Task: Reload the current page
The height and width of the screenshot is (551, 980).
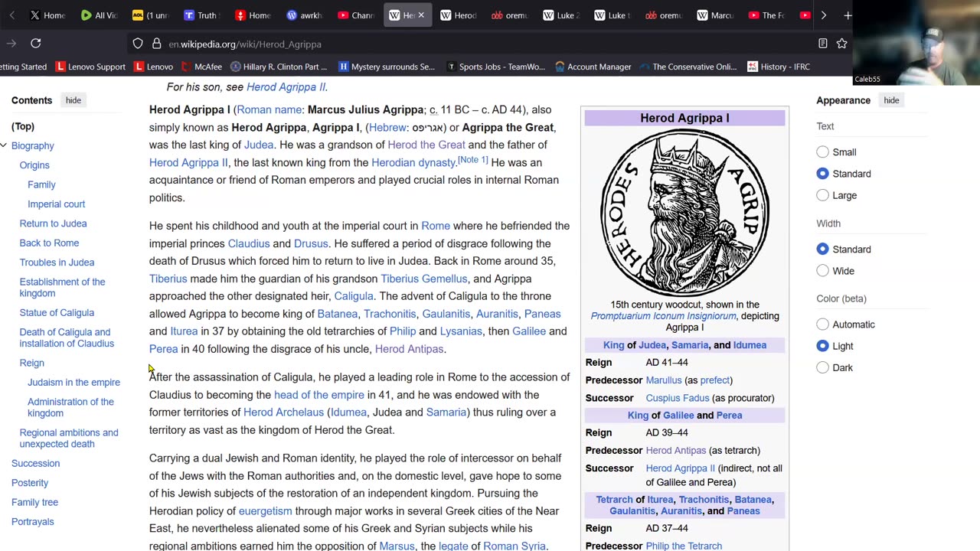Action: pos(36,44)
